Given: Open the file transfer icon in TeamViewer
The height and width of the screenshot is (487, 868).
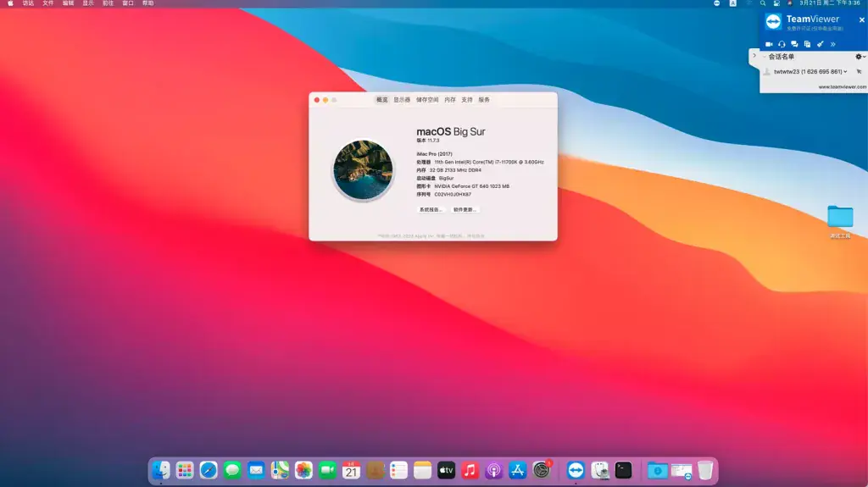Looking at the screenshot, I should [x=807, y=44].
